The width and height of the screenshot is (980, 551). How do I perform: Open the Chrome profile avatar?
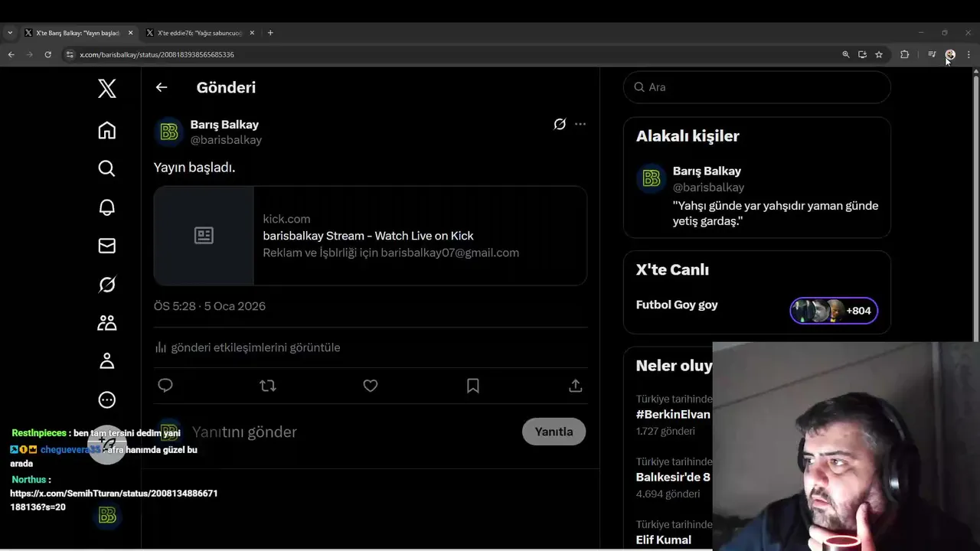click(x=950, y=54)
